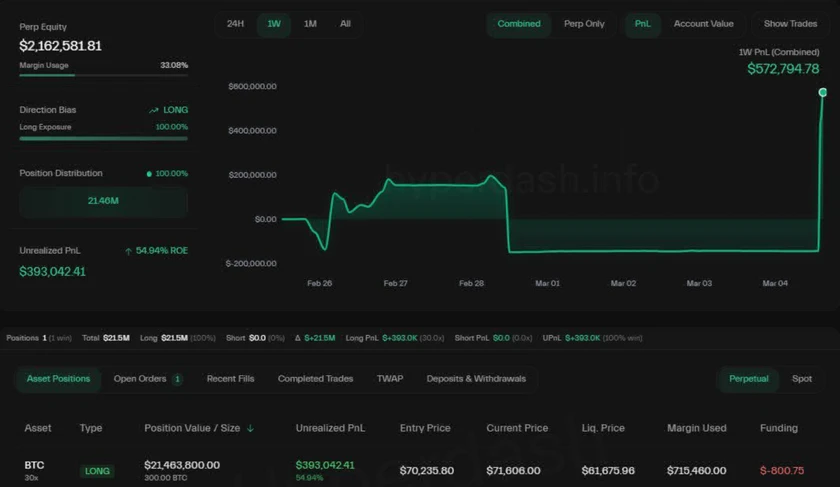Image resolution: width=840 pixels, height=487 pixels.
Task: Switch to Spot positions
Action: (x=802, y=379)
